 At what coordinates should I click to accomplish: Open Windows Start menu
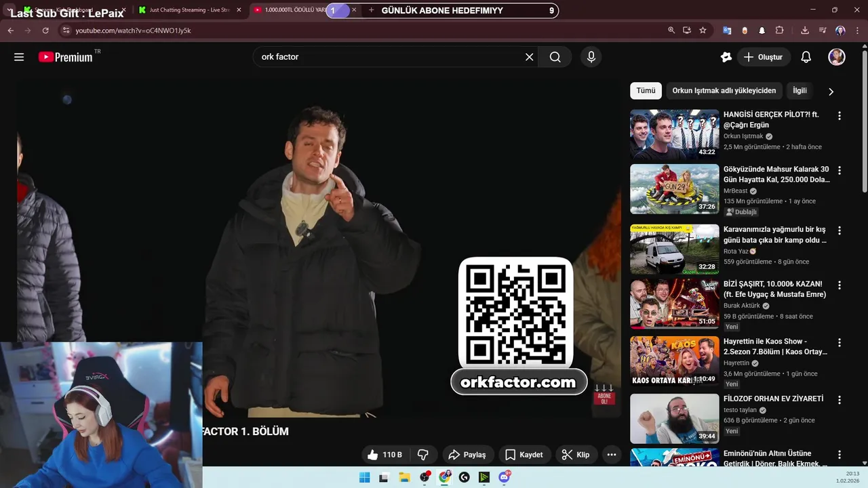pyautogui.click(x=364, y=477)
